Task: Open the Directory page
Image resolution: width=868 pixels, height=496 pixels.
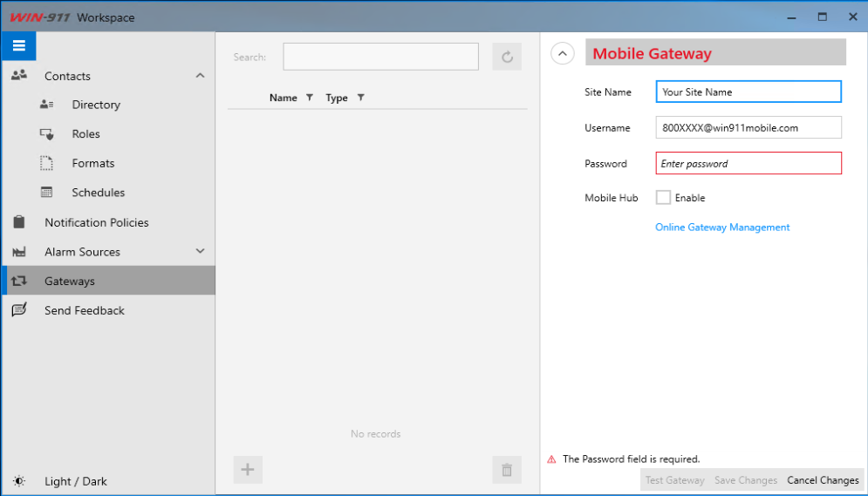Action: (x=96, y=105)
